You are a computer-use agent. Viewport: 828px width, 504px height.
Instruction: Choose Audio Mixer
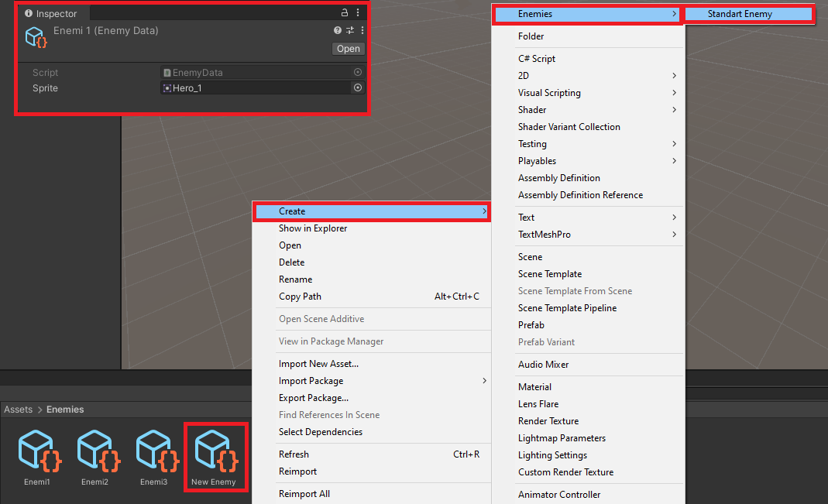(588, 365)
